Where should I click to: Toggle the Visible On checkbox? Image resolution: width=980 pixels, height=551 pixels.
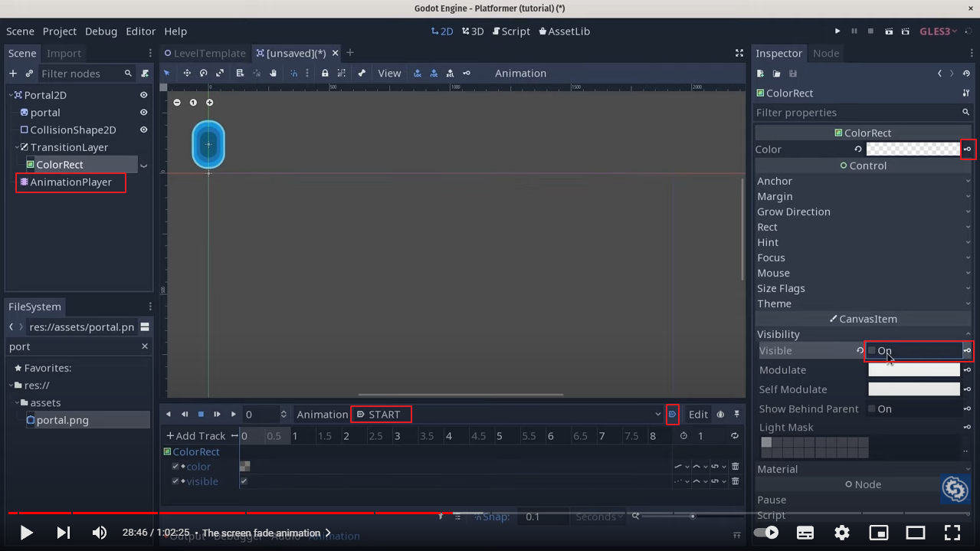click(x=872, y=350)
